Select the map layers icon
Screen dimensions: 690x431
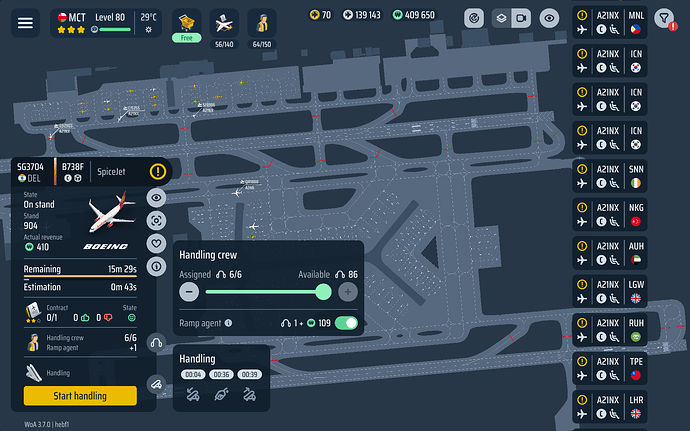[501, 18]
